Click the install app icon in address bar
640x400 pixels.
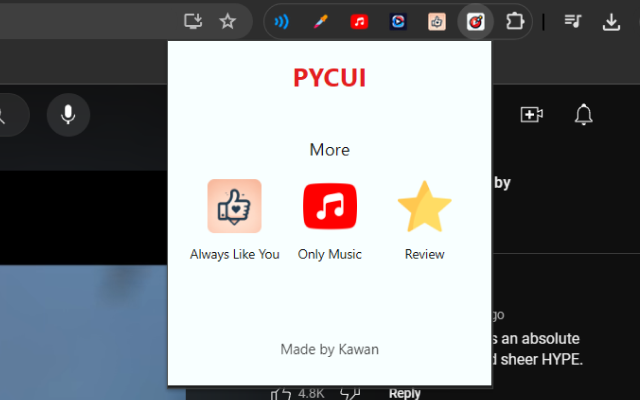(193, 21)
